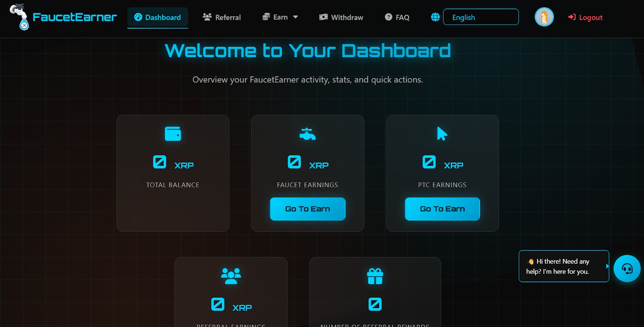Click the Referral people icon in navbar
This screenshot has width=644, height=327.
point(207,17)
